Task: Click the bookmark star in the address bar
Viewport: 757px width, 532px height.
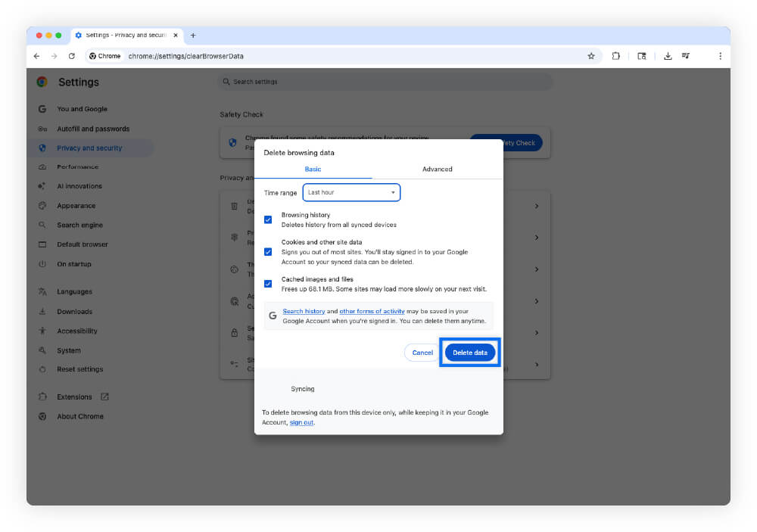Action: (590, 55)
